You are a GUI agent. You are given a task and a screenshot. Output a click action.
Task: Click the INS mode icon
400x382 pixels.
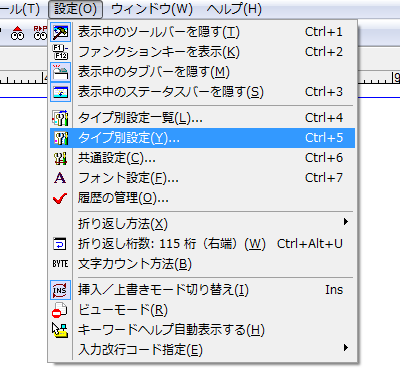pyautogui.click(x=60, y=290)
